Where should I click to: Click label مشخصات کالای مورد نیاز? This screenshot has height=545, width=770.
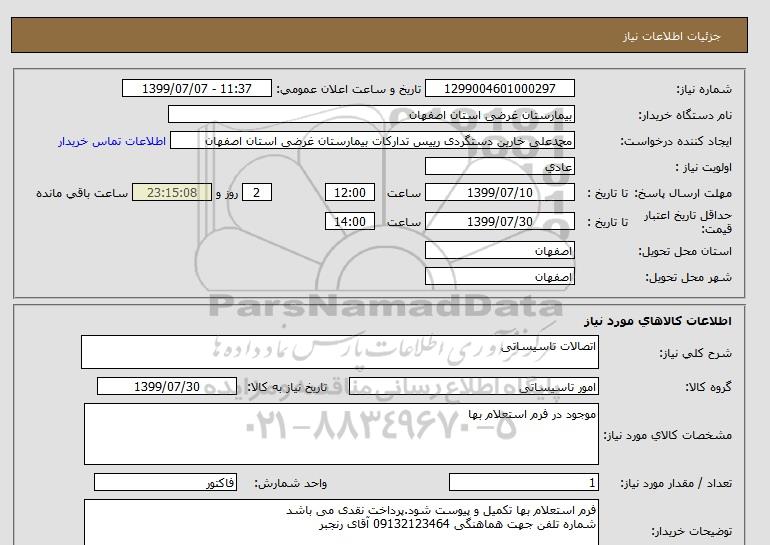pos(667,435)
